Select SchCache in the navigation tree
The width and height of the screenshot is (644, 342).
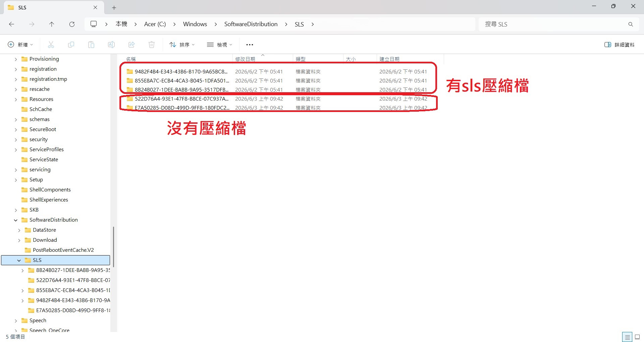[41, 109]
